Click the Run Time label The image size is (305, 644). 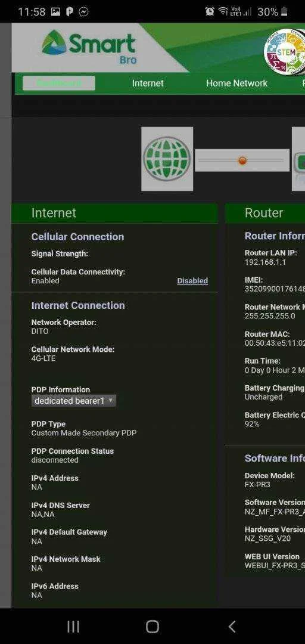[262, 361]
